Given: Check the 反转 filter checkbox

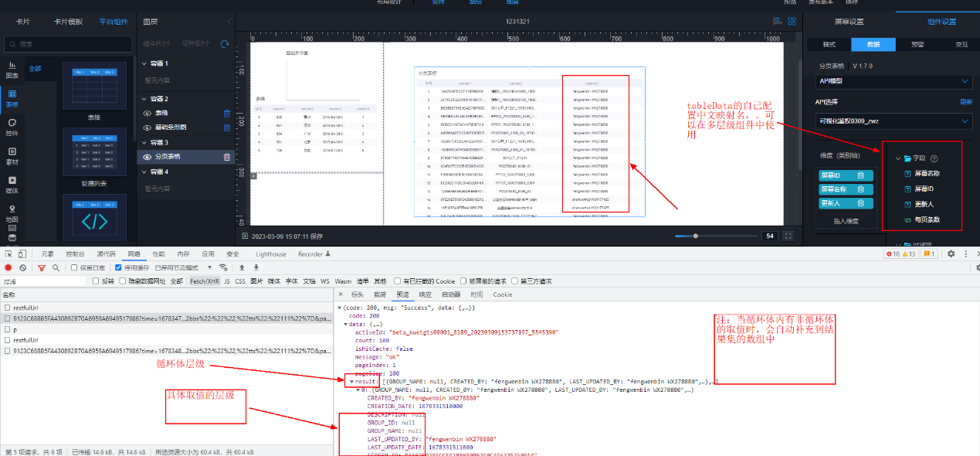Looking at the screenshot, I should (x=96, y=281).
